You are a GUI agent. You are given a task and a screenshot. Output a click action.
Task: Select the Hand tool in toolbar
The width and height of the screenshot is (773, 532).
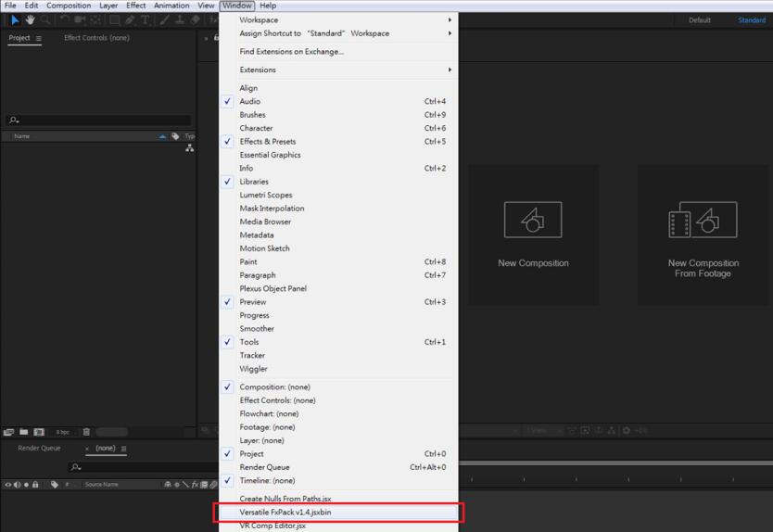(30, 19)
